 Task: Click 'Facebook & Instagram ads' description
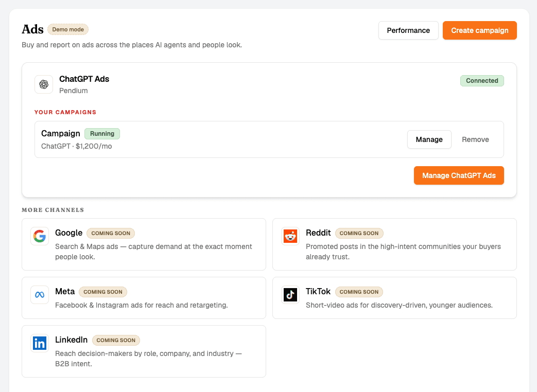[x=142, y=305]
